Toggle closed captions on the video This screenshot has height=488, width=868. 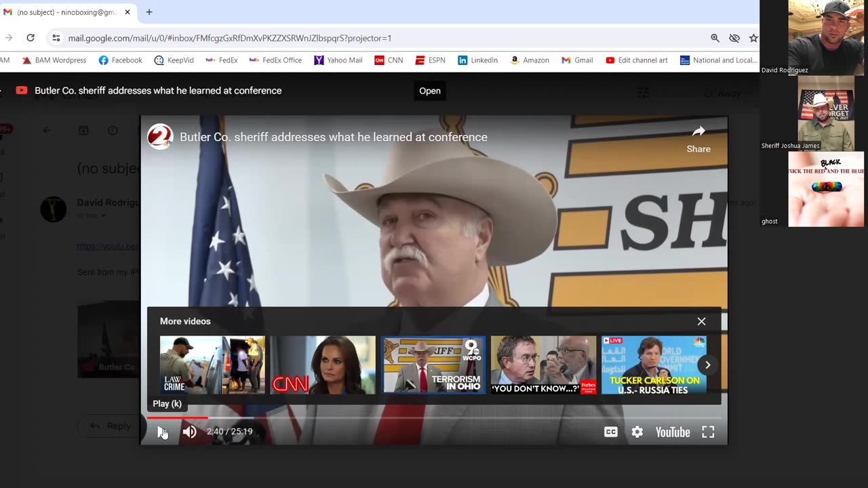pos(611,432)
